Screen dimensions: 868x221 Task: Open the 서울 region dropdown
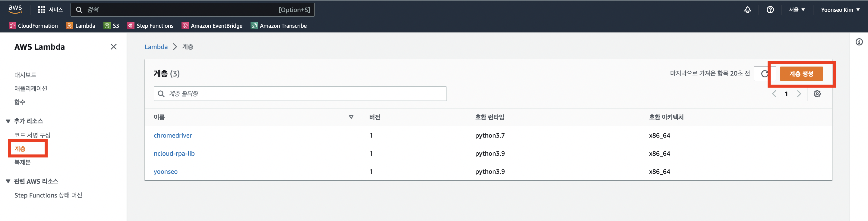point(797,10)
